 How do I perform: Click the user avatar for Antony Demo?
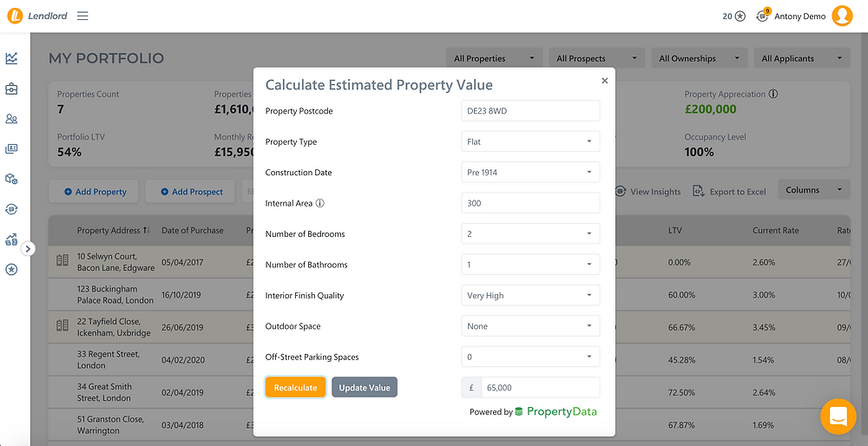842,16
